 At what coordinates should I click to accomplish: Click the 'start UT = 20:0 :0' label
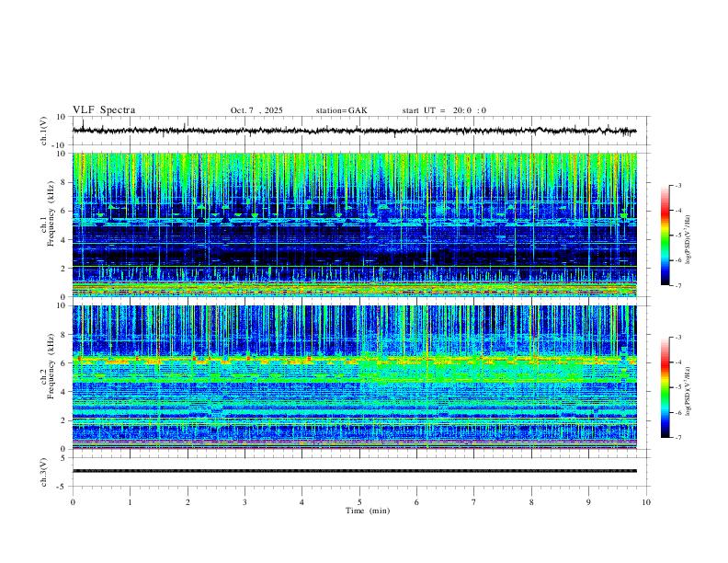point(444,110)
